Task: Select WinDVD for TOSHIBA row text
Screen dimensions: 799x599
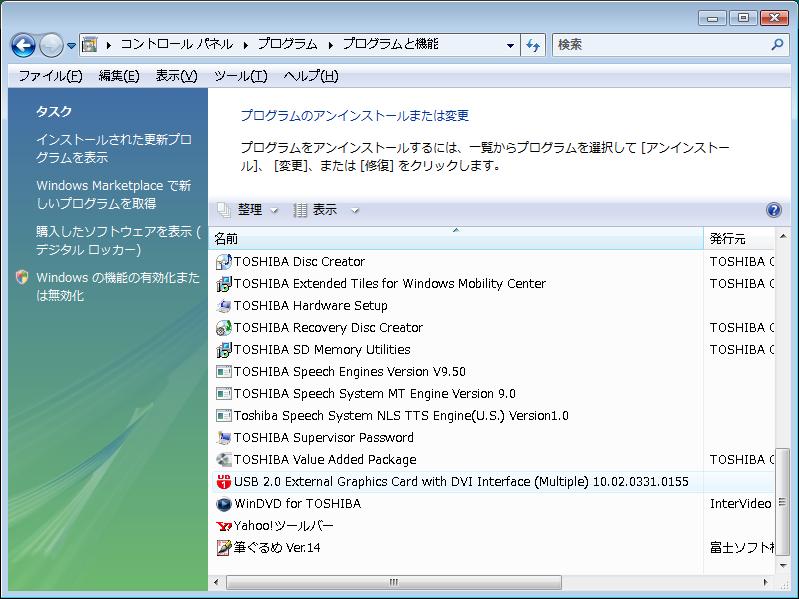Action: click(298, 504)
